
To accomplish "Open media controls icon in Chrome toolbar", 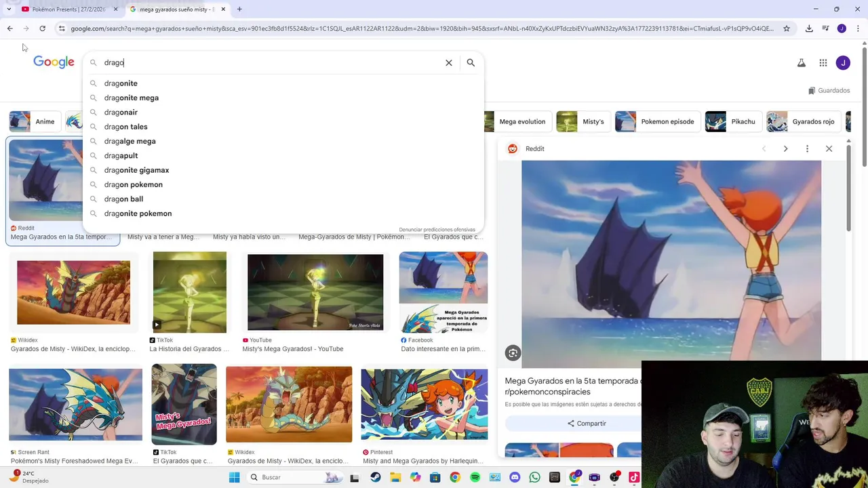I will point(825,28).
